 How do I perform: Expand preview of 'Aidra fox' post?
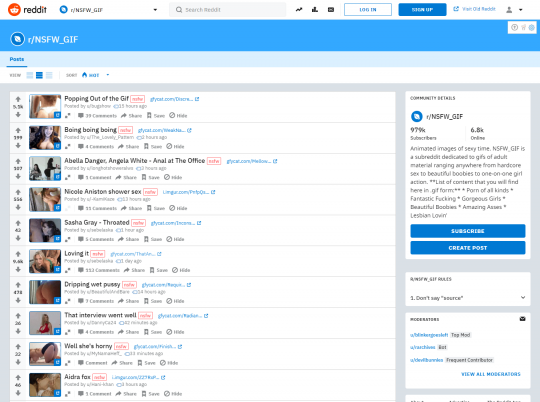pos(68,394)
